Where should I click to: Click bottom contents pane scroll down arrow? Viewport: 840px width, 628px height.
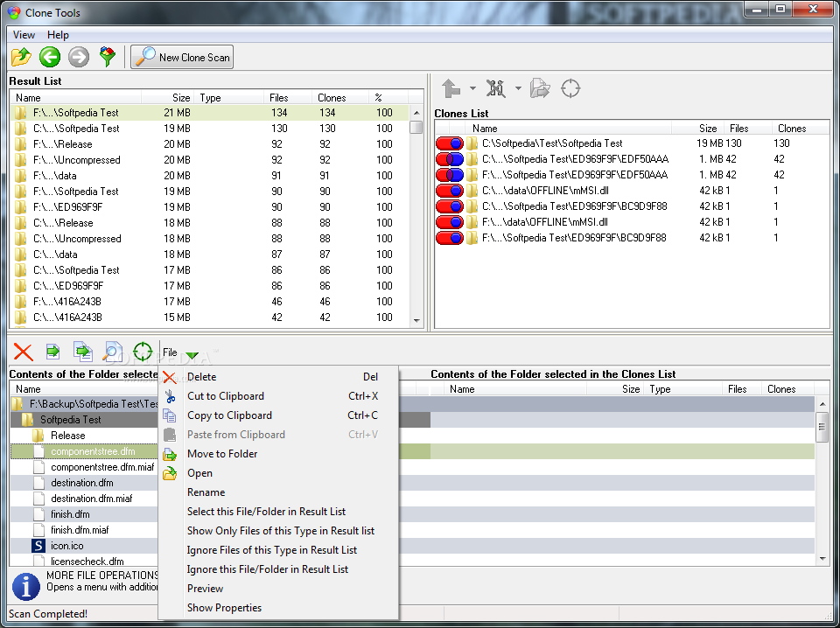click(x=822, y=559)
